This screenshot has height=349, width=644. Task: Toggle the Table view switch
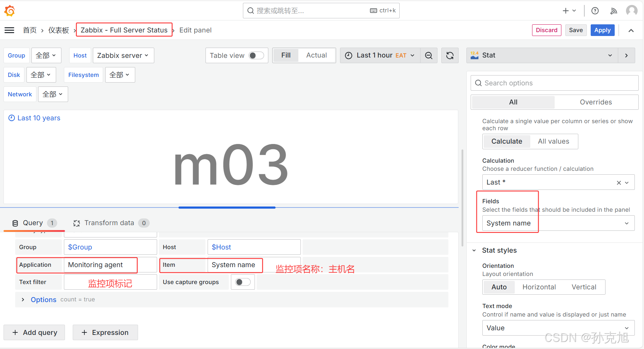coord(256,55)
